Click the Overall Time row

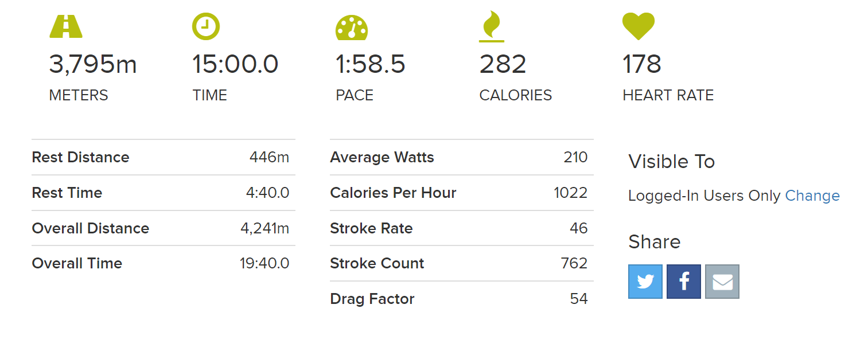[x=164, y=263]
